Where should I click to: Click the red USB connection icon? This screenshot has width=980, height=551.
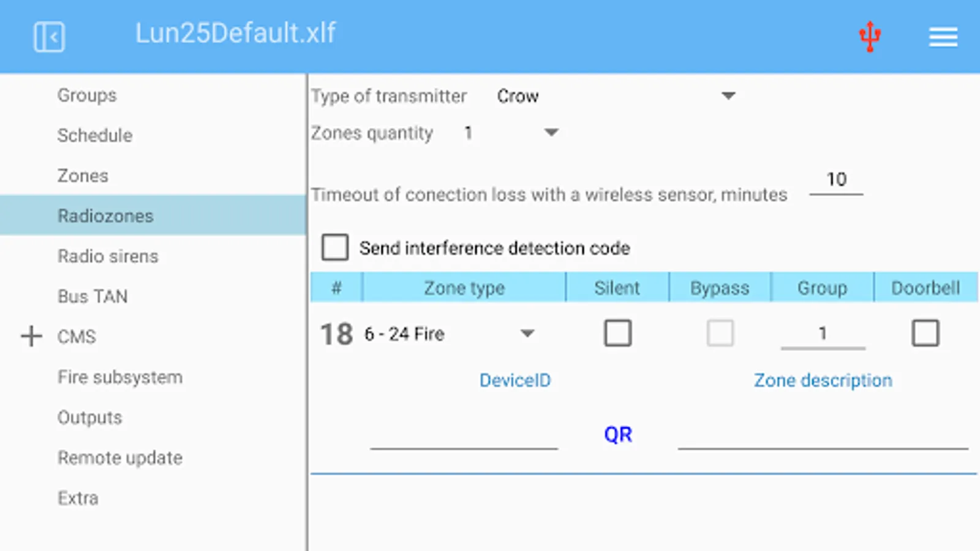pyautogui.click(x=870, y=36)
